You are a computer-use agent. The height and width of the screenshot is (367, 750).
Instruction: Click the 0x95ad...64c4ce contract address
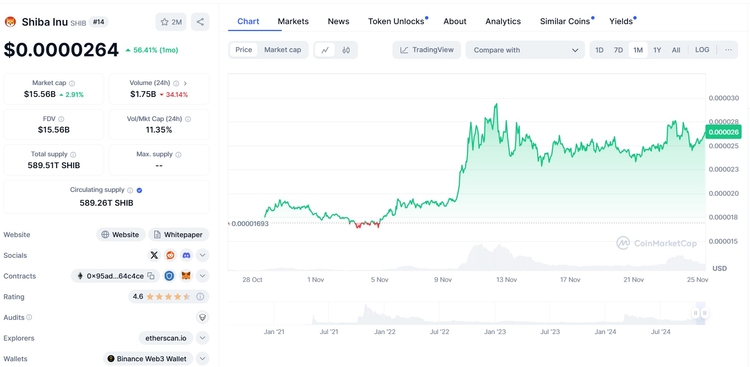(x=115, y=276)
